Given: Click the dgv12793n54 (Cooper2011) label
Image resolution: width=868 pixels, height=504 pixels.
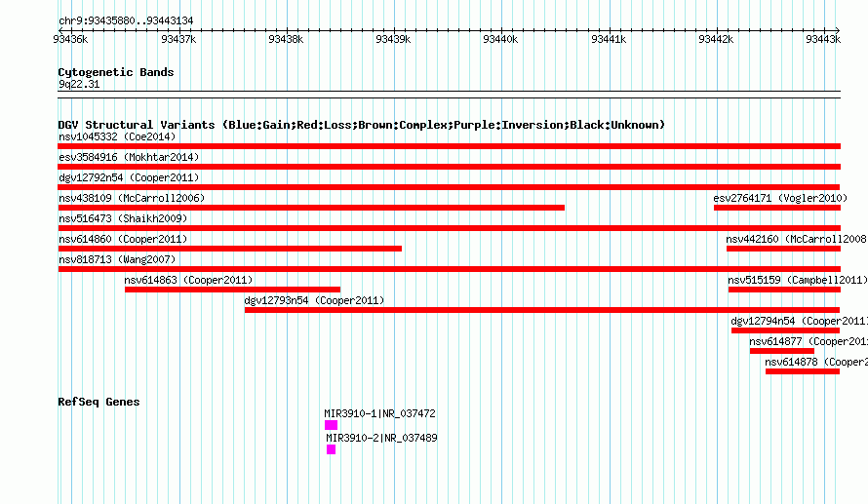Looking at the screenshot, I should tap(314, 300).
